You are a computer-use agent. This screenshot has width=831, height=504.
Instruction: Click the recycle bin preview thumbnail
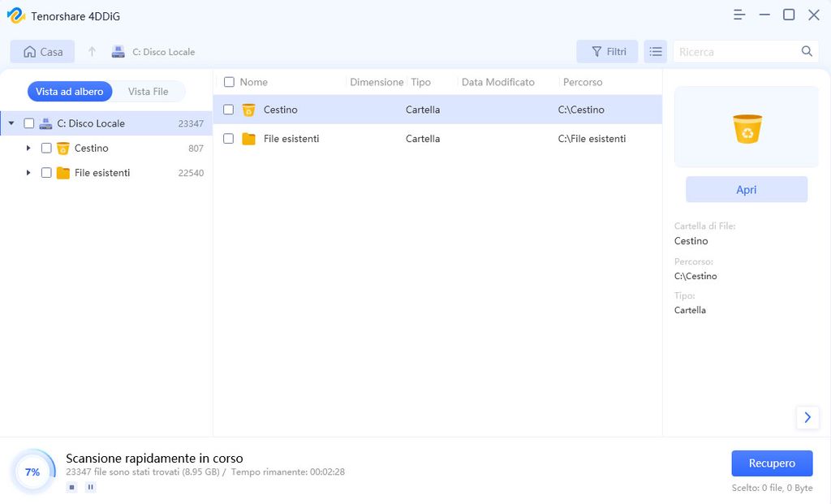[x=747, y=128]
